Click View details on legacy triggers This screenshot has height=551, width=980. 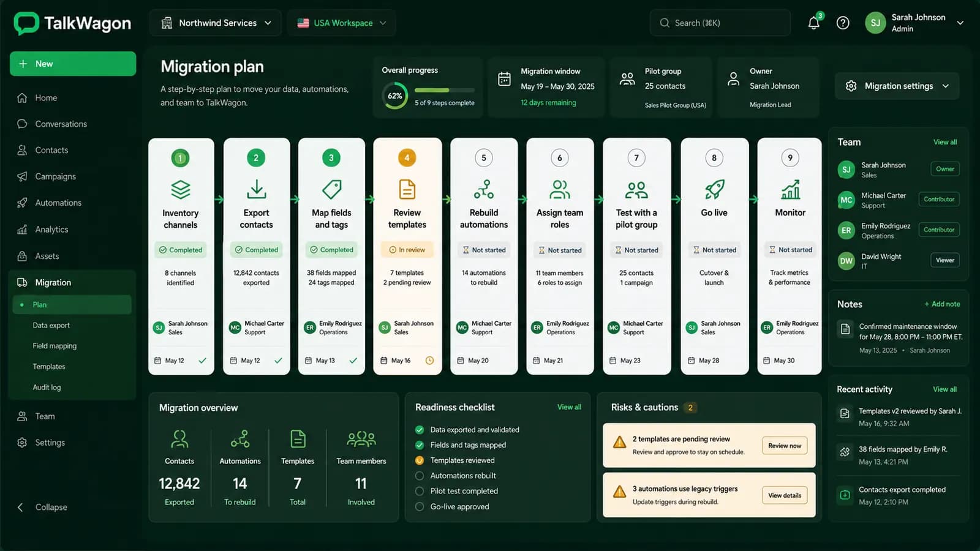(785, 495)
